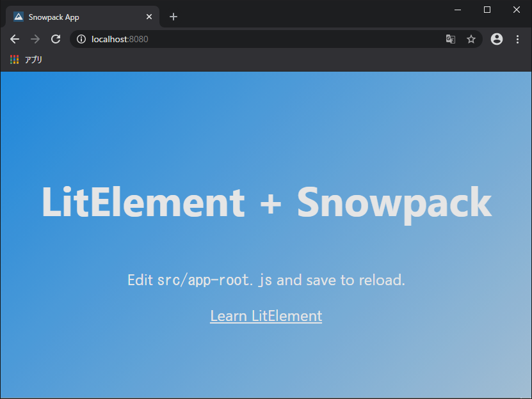This screenshot has height=399, width=532.
Task: Open a new browser tab
Action: (x=173, y=17)
